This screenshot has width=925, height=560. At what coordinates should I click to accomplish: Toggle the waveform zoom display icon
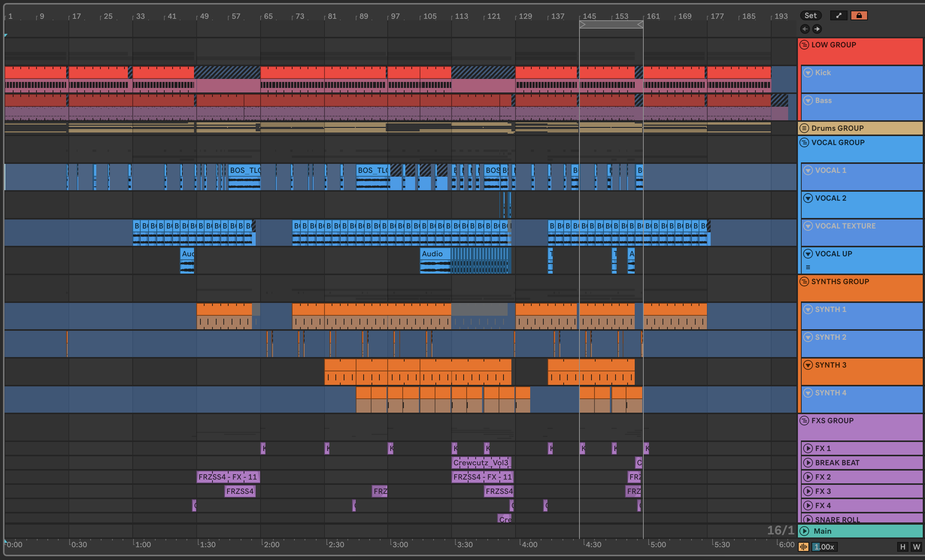(804, 547)
